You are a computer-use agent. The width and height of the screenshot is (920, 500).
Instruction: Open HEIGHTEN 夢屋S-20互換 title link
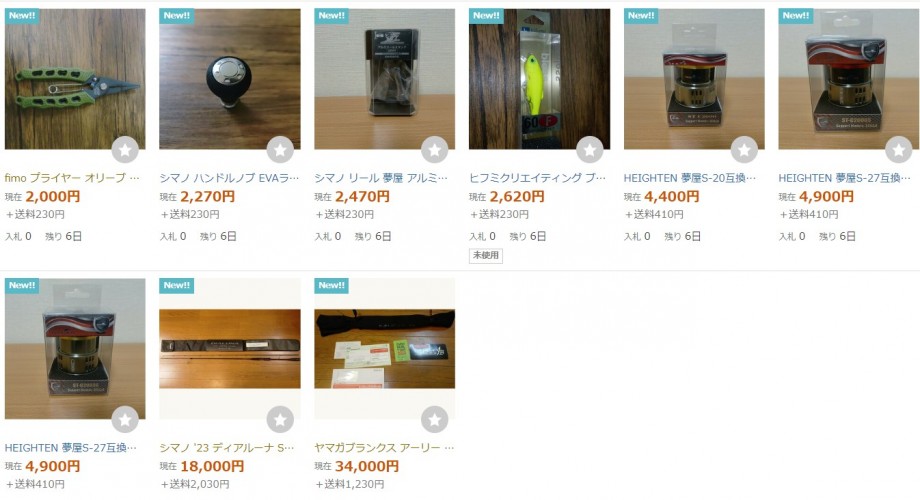point(690,177)
